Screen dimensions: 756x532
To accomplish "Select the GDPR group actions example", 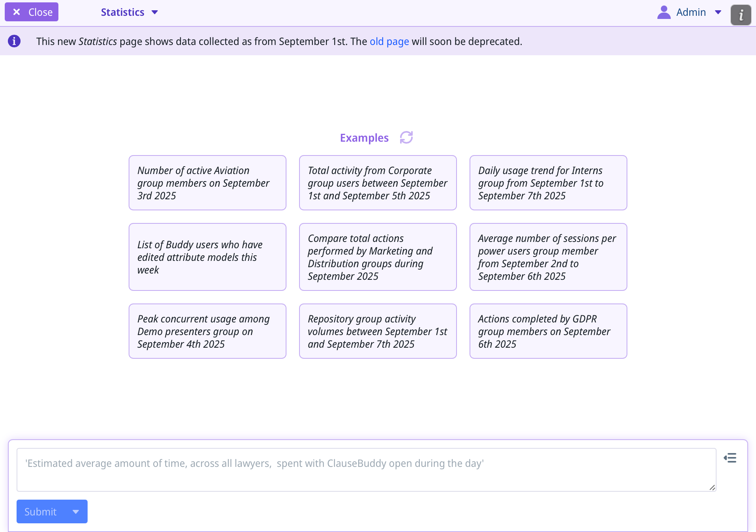I will click(548, 331).
